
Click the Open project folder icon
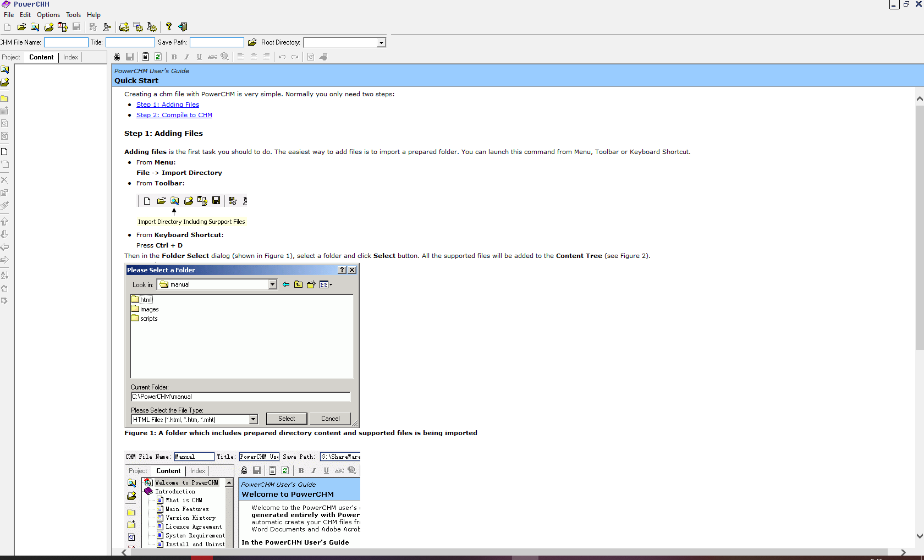pos(21,27)
